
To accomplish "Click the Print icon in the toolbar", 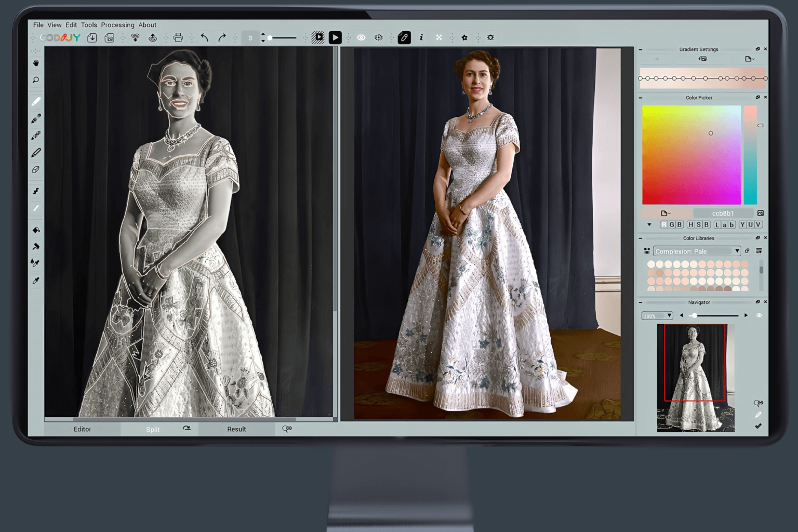I will [179, 37].
